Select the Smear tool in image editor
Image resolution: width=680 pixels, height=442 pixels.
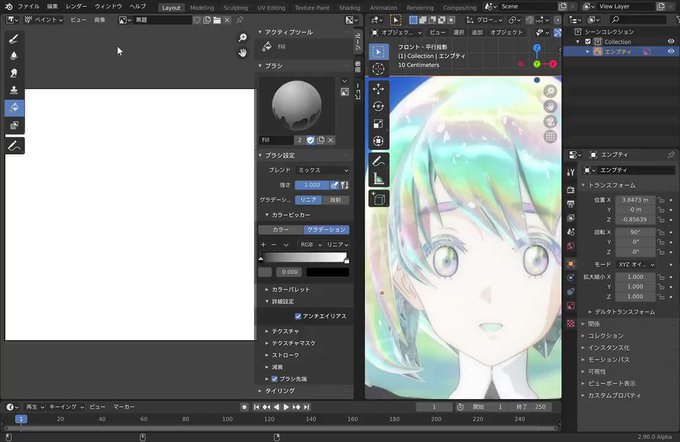(x=14, y=73)
